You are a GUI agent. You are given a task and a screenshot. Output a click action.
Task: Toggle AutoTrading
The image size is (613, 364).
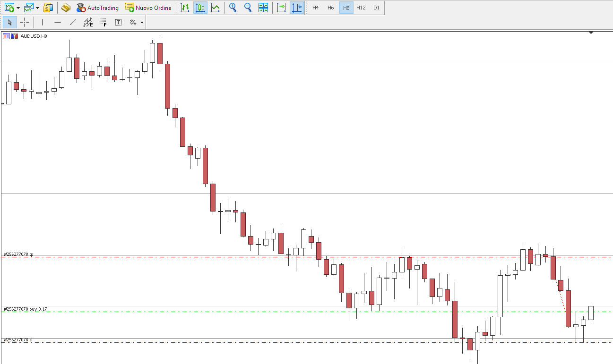(x=97, y=8)
